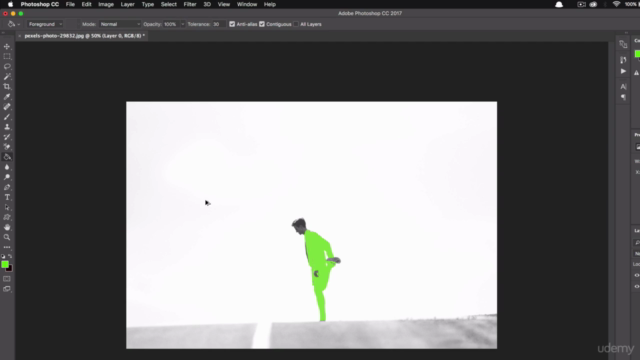Image resolution: width=640 pixels, height=360 pixels.
Task: Open the Edit menu
Action: (86, 4)
